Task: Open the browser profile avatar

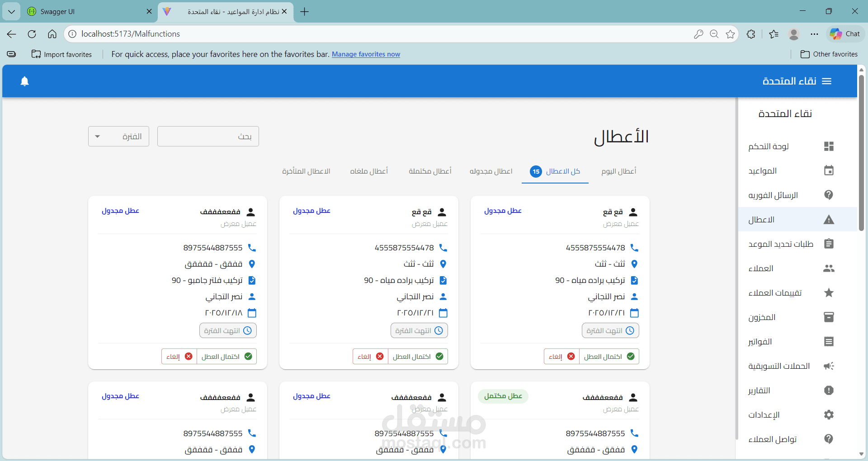Action: 794,34
